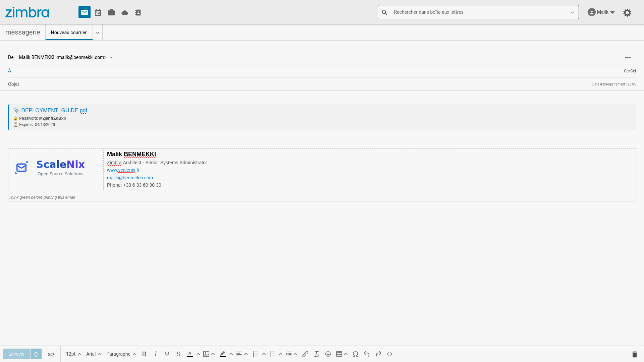The image size is (644, 362).
Task: Switch to the messagerie tab
Action: tap(23, 32)
